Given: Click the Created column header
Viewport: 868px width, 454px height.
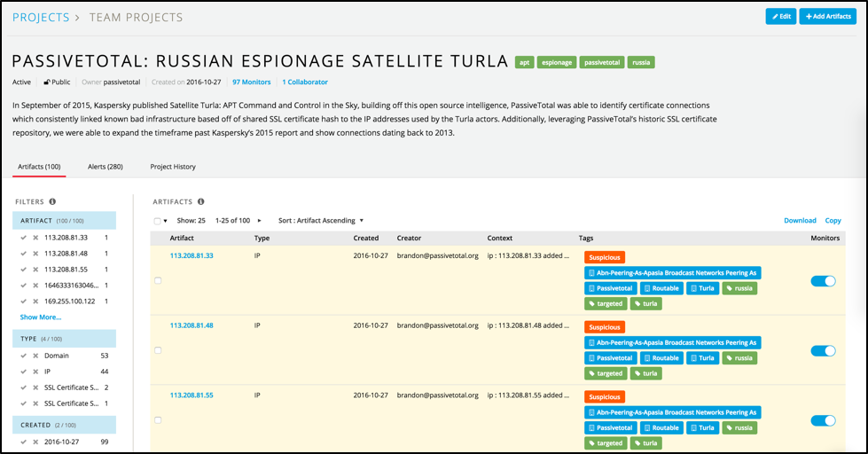Looking at the screenshot, I should [366, 238].
